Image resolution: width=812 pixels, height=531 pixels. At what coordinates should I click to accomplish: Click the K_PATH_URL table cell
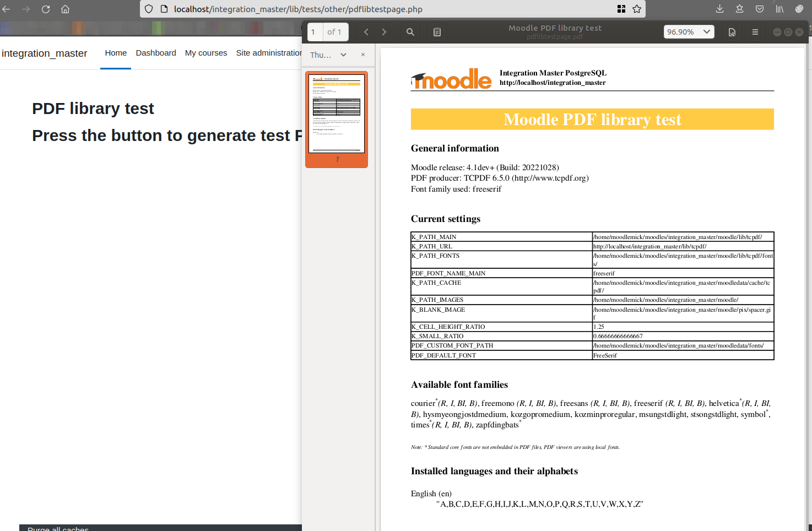point(501,246)
